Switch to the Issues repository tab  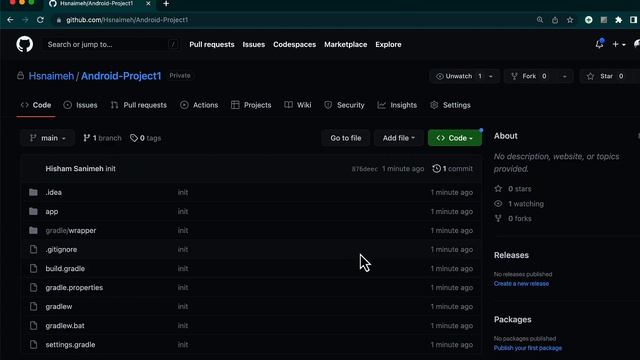point(80,105)
